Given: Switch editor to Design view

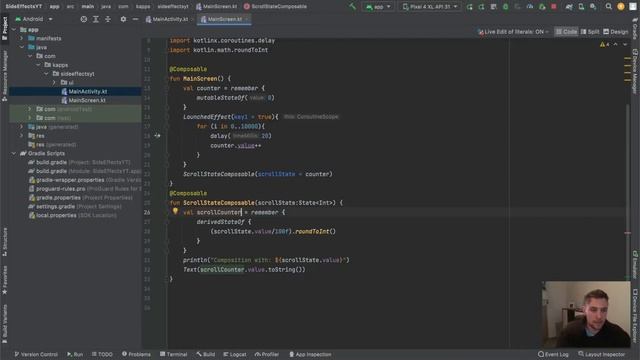Looking at the screenshot, I should [x=616, y=32].
